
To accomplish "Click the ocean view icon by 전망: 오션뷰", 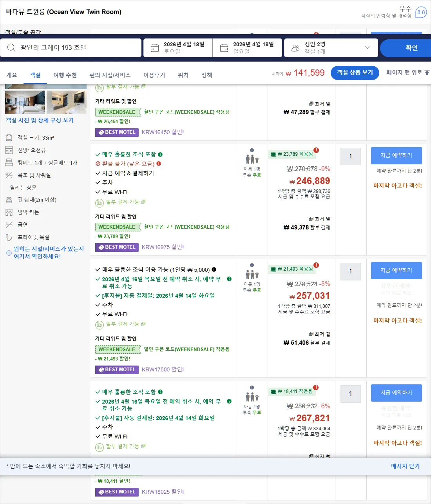I will tap(9, 150).
